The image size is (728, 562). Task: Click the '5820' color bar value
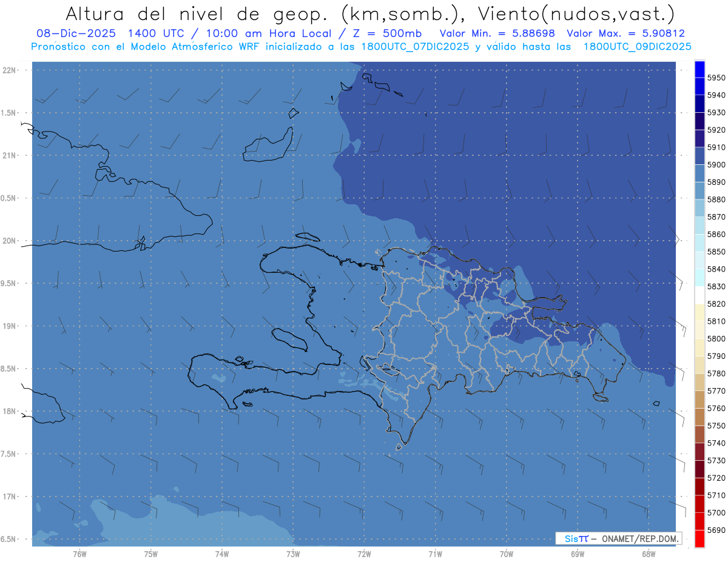coord(716,304)
